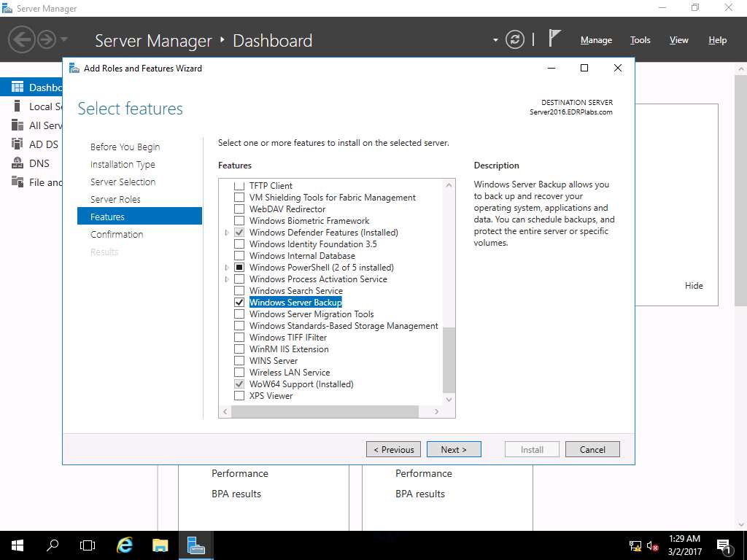Check the WebDAV Redirector checkbox
This screenshot has height=560, width=747.
pos(239,209)
